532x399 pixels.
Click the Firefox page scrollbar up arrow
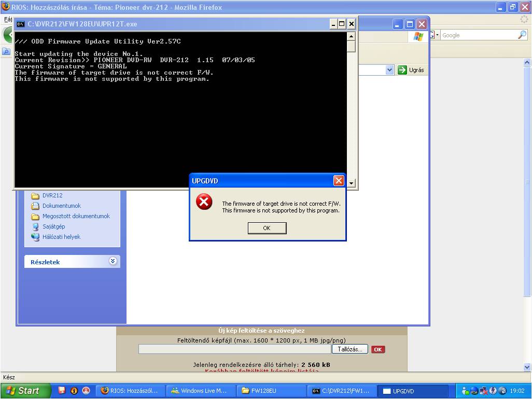point(527,62)
